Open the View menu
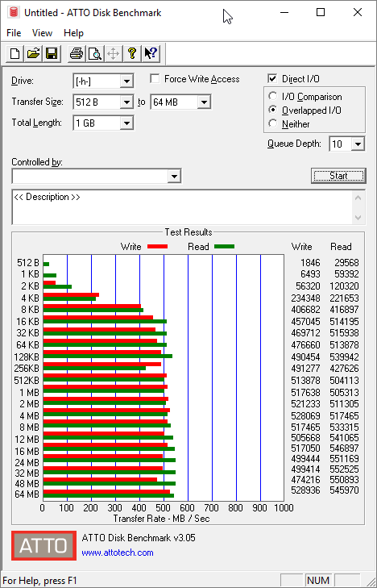Image resolution: width=377 pixels, height=588 pixels. 42,33
